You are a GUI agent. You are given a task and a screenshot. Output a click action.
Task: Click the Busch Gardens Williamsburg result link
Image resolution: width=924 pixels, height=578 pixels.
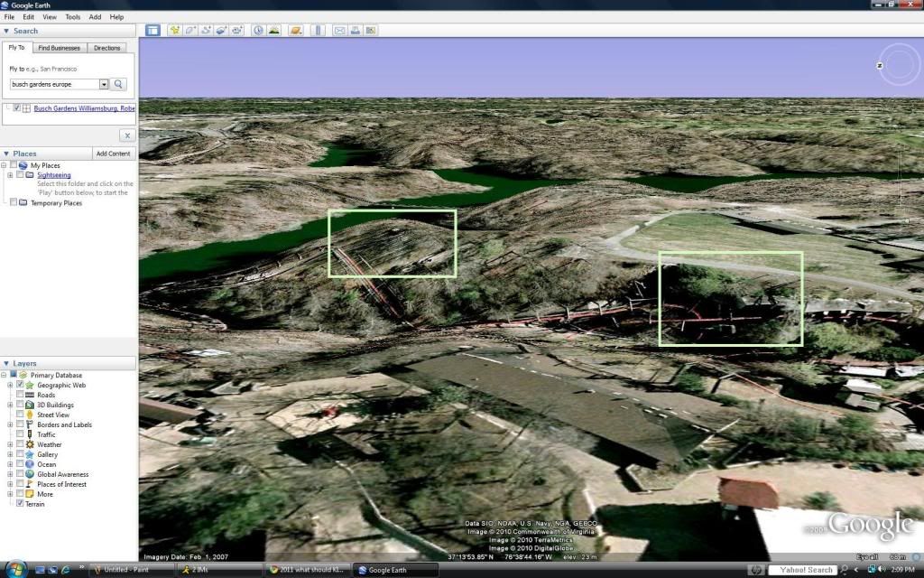click(84, 108)
